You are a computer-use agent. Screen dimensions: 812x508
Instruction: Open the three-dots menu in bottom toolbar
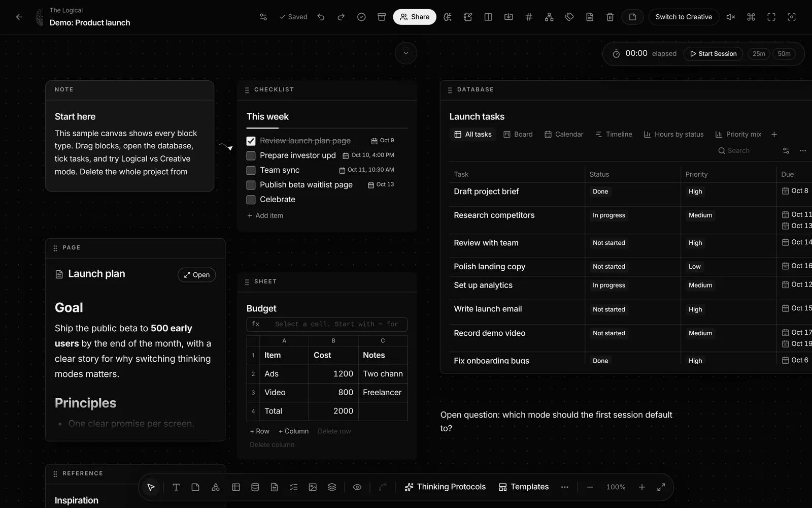[565, 487]
